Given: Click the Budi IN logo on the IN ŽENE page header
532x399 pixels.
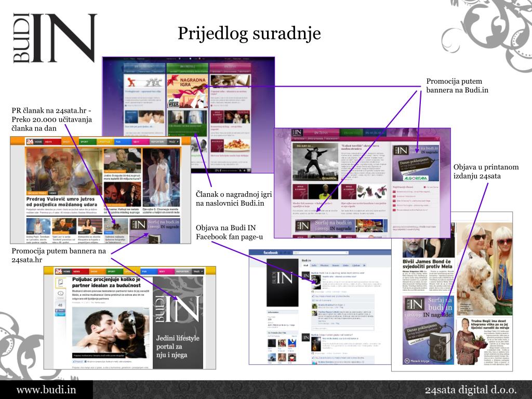Looking at the screenshot, I should click(x=297, y=132).
